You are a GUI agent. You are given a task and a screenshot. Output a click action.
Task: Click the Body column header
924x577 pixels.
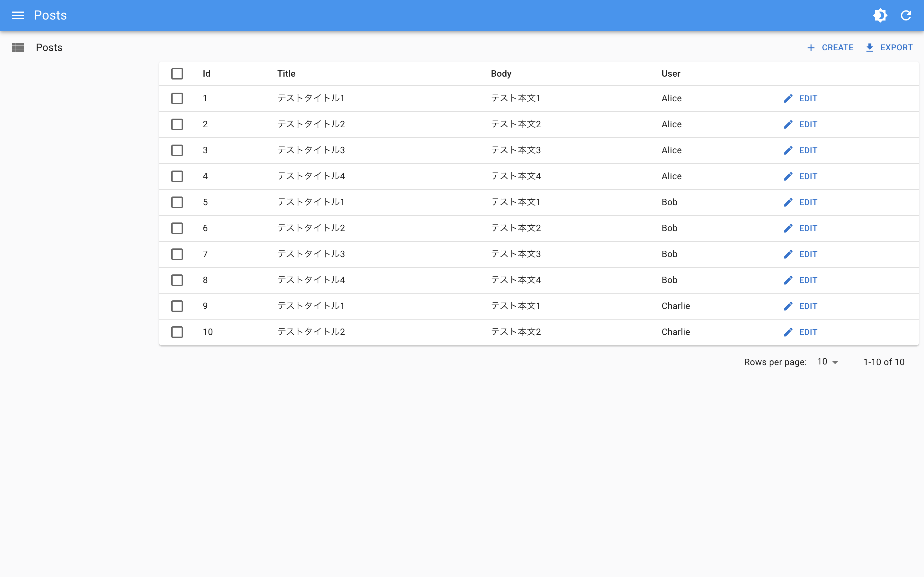pyautogui.click(x=501, y=74)
